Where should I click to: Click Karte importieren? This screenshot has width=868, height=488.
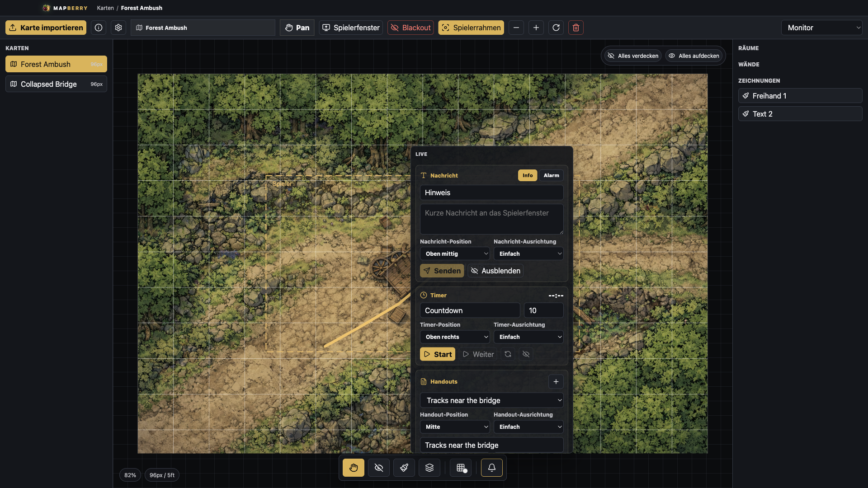click(46, 28)
